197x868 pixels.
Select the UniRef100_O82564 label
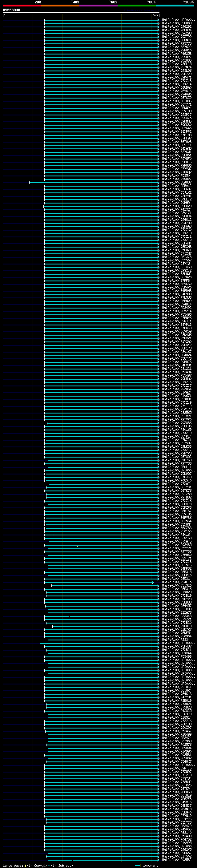177,521
